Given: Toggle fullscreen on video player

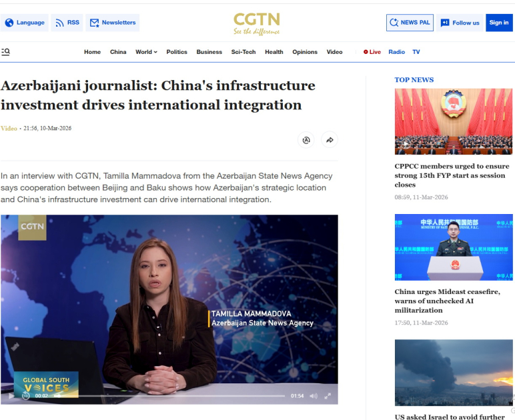Looking at the screenshot, I should pos(328,396).
